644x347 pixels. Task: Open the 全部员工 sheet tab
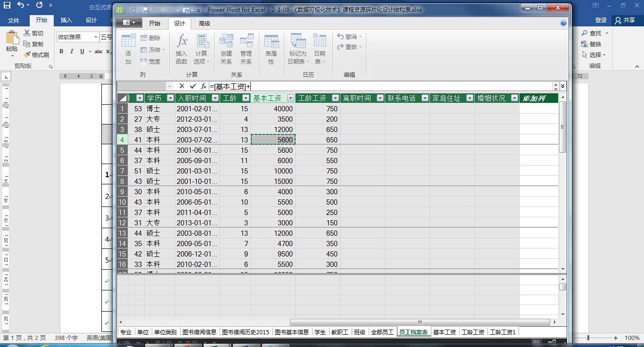382,332
